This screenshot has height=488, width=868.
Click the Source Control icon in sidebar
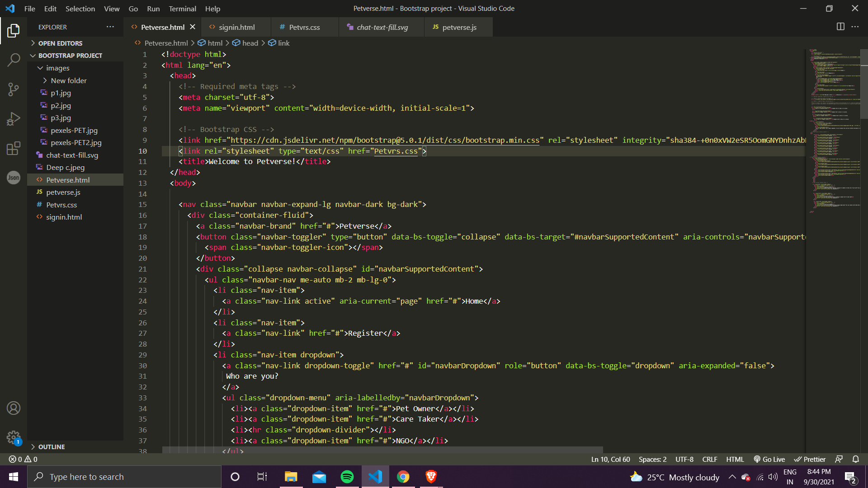(x=13, y=88)
